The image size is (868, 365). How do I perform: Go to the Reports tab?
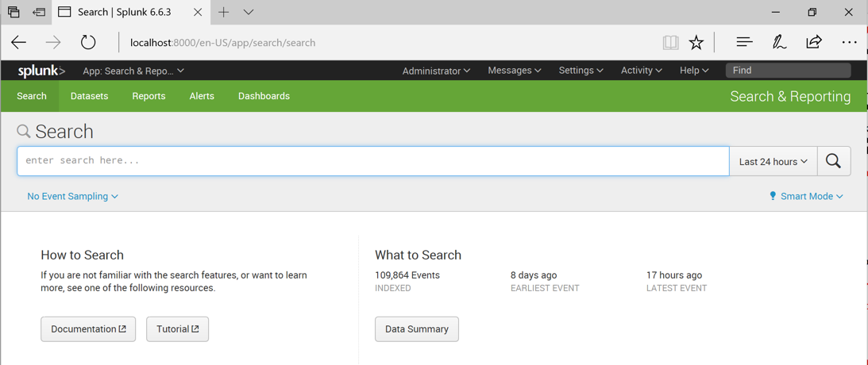(x=149, y=96)
